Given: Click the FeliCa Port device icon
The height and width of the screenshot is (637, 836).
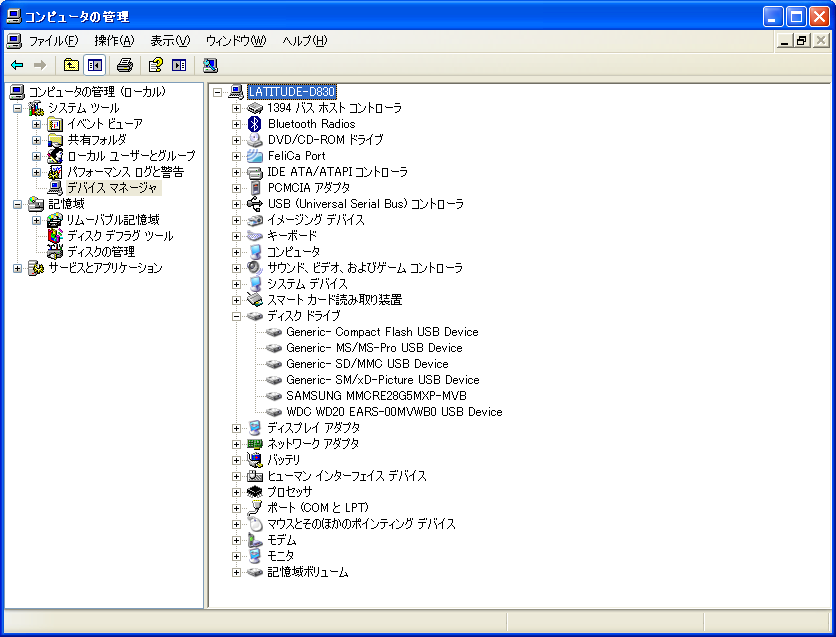Looking at the screenshot, I should click(x=255, y=156).
